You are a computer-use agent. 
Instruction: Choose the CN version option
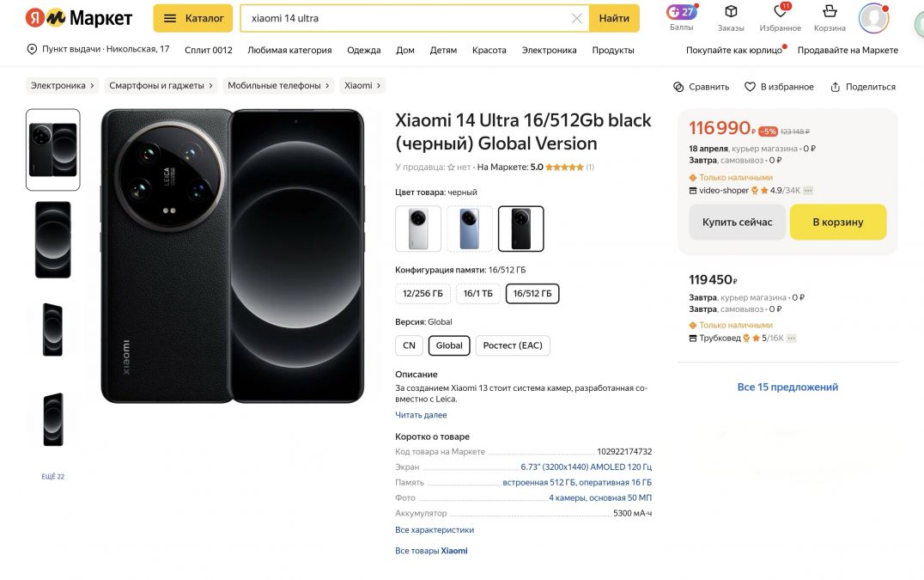409,345
